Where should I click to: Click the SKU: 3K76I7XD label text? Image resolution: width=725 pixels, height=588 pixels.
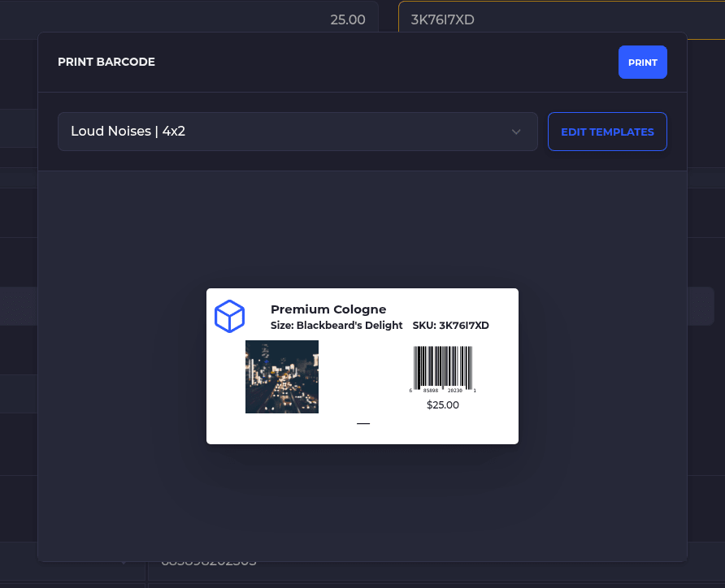click(450, 325)
